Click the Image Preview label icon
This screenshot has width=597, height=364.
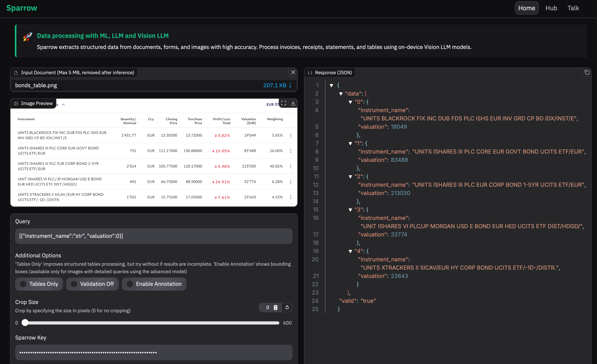click(16, 104)
